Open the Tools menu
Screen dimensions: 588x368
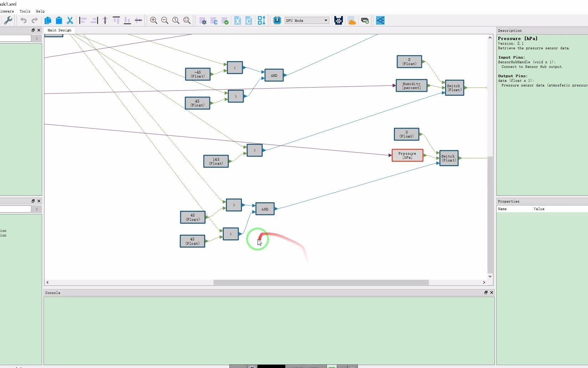point(25,11)
